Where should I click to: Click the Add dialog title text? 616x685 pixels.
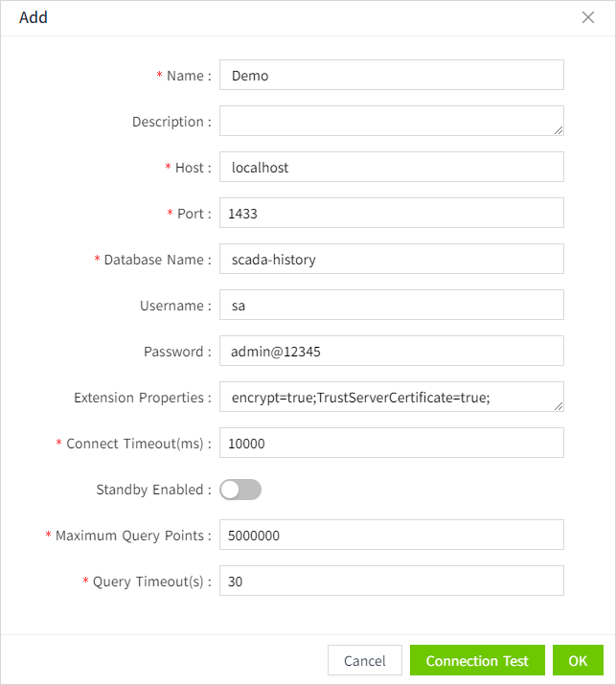34,17
